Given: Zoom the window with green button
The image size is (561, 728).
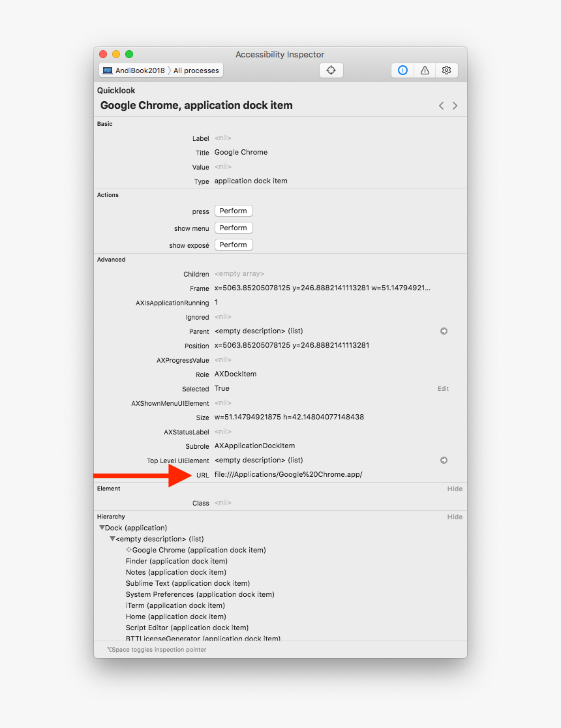Looking at the screenshot, I should pyautogui.click(x=129, y=54).
